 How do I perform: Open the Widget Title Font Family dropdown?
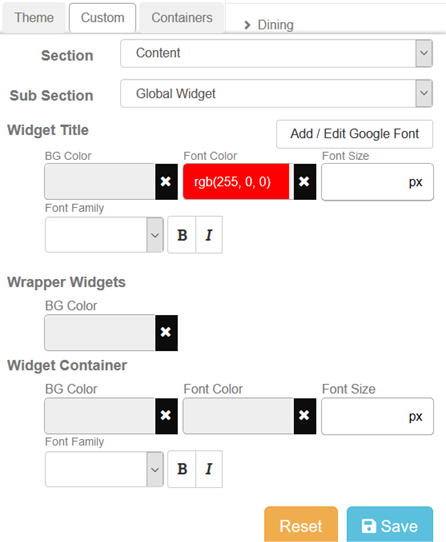[x=104, y=235]
